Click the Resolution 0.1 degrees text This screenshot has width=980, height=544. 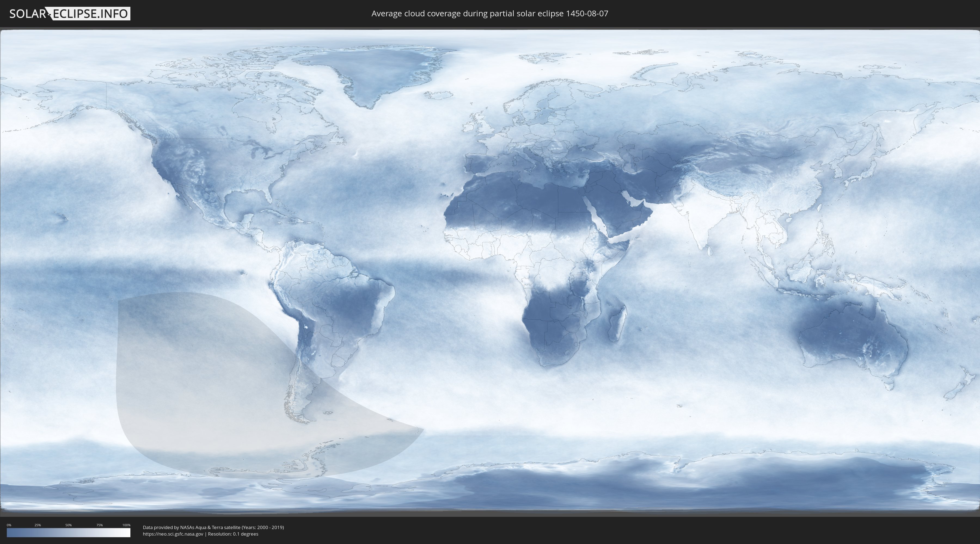(233, 534)
